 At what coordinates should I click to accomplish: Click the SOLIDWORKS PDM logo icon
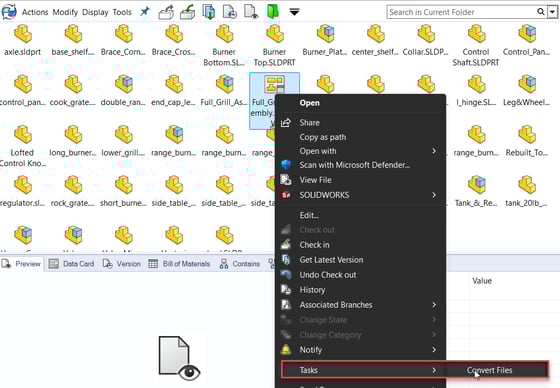pos(9,12)
